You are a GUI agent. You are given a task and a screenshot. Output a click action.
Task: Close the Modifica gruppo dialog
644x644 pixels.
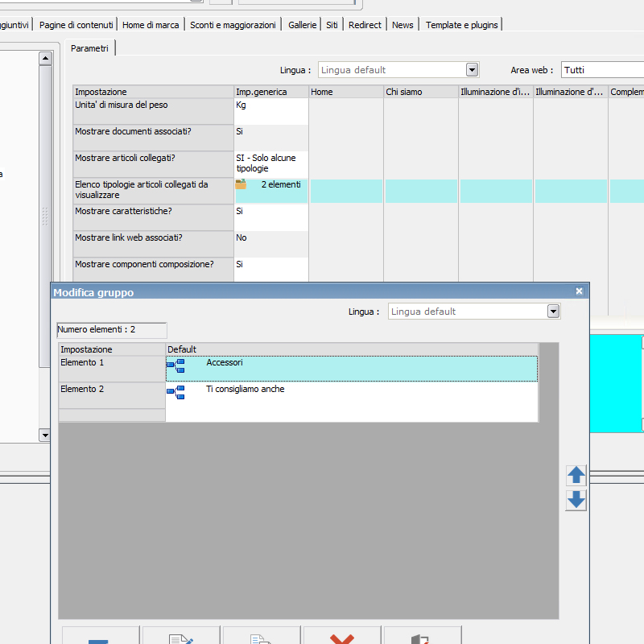(x=579, y=291)
